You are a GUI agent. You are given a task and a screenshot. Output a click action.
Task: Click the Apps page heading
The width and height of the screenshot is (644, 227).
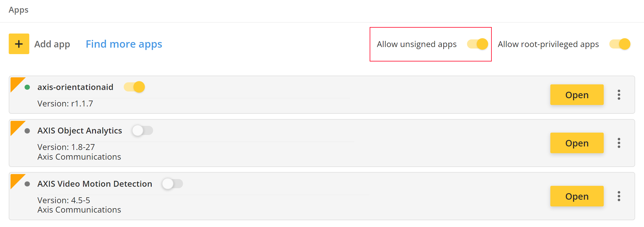tap(18, 10)
